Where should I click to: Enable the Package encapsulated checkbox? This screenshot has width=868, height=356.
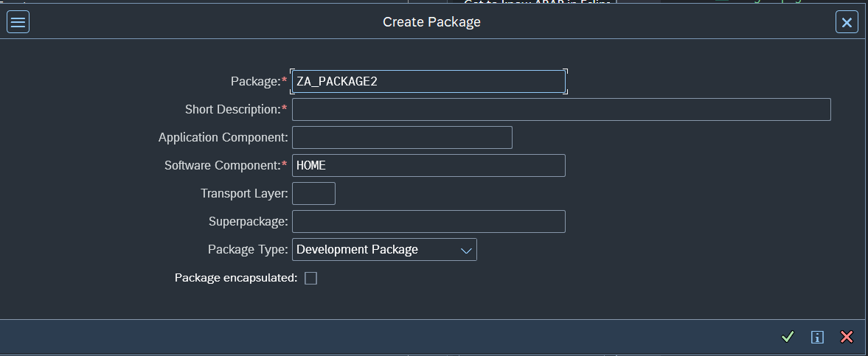(x=311, y=278)
